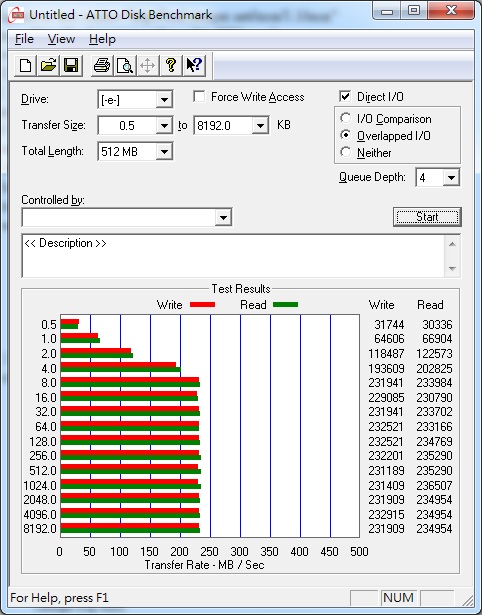Screen dimensions: 482x615
Task: Open the Queue Depth dropdown
Action: point(451,178)
